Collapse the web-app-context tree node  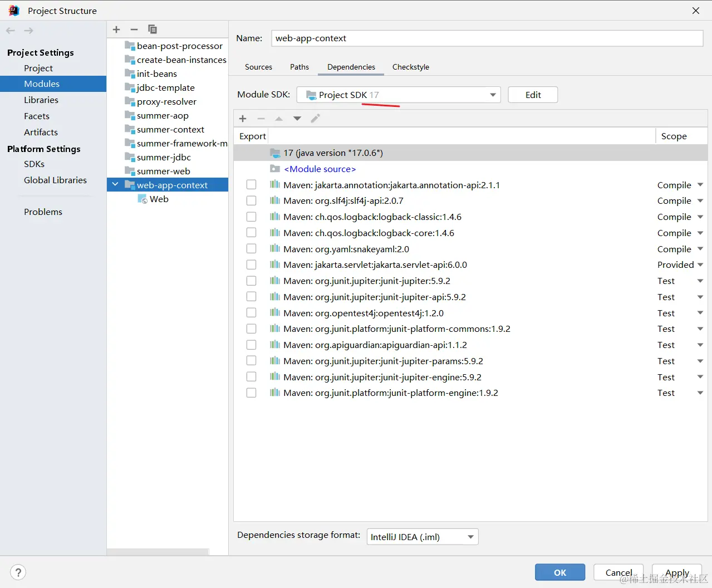tap(115, 184)
